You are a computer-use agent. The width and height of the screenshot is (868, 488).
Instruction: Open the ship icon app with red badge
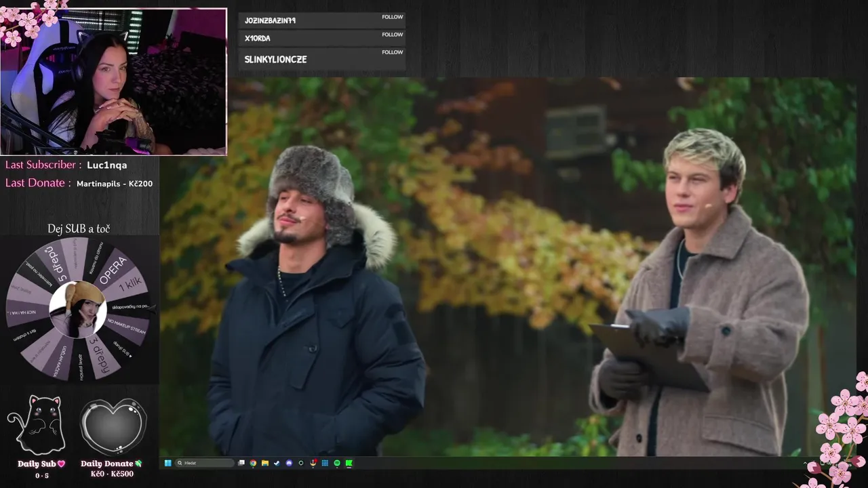(313, 463)
